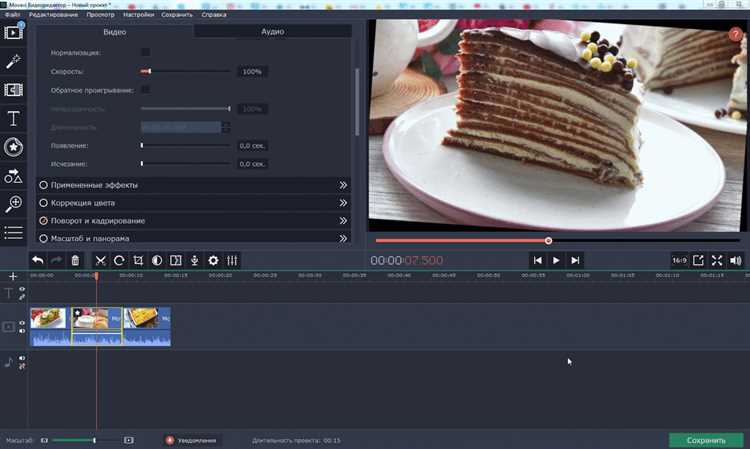Select Масштаб и панорама radio circle
The width and height of the screenshot is (750, 449).
(44, 238)
